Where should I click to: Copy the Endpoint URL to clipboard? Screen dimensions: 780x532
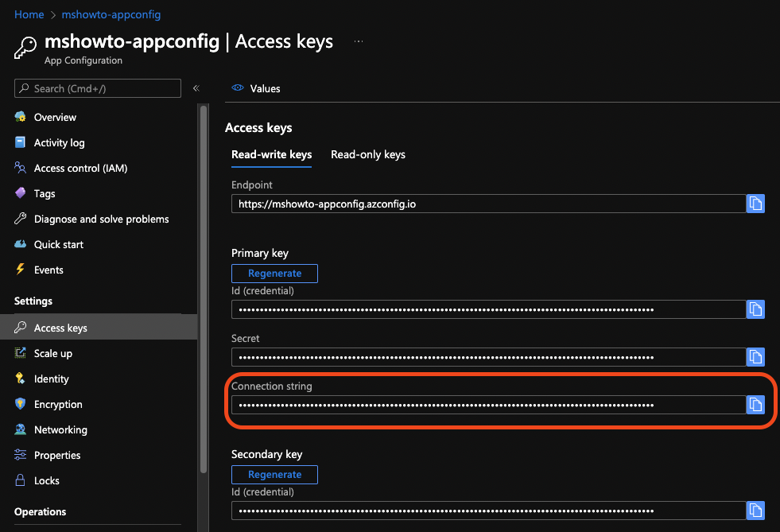755,204
